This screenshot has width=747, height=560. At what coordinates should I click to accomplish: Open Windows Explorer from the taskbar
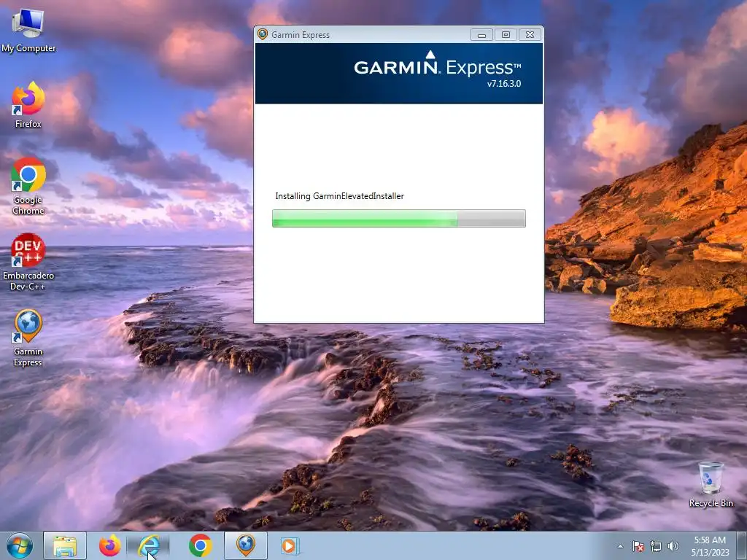tap(65, 545)
